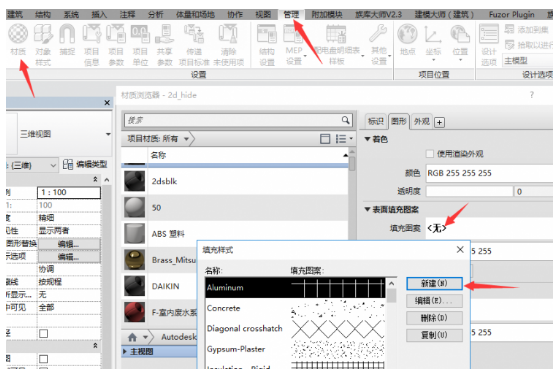Click 新建(N) in fill pattern dialog
This screenshot has width=560, height=373.
(434, 284)
